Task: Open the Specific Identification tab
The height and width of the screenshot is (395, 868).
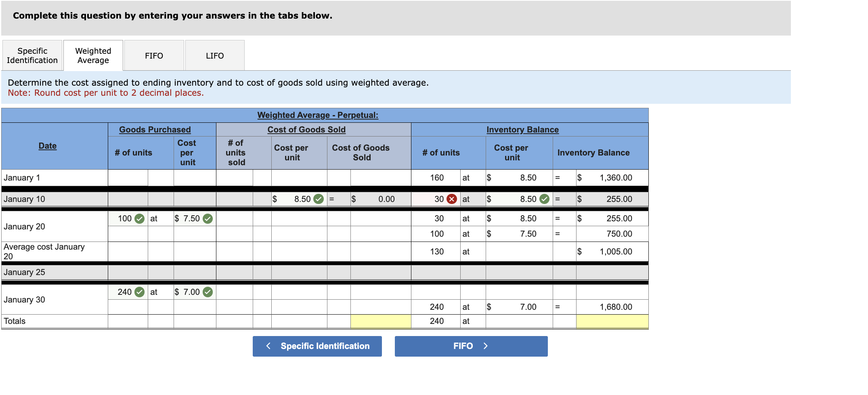Action: click(32, 55)
